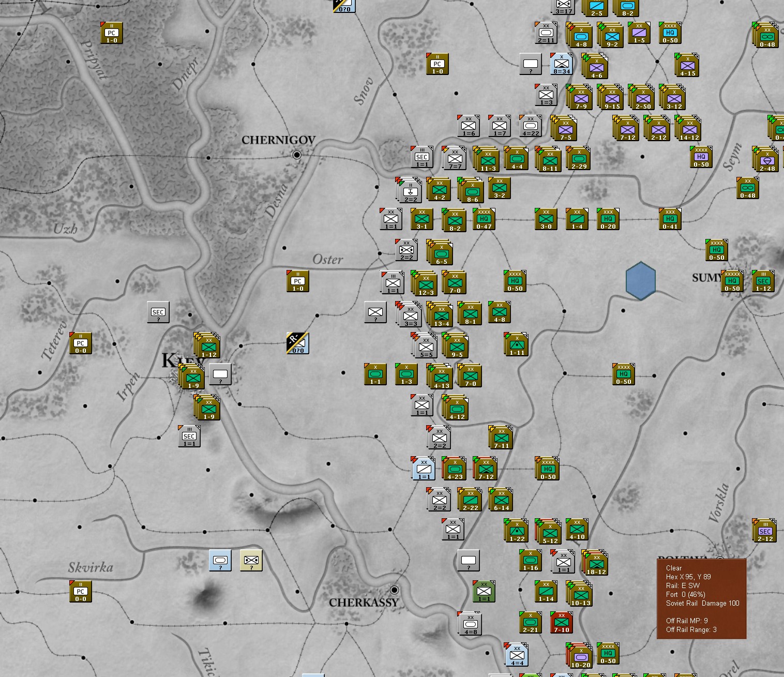The height and width of the screenshot is (677, 784).
Task: Select the grey 1=6 infantry division
Action: 469,126
